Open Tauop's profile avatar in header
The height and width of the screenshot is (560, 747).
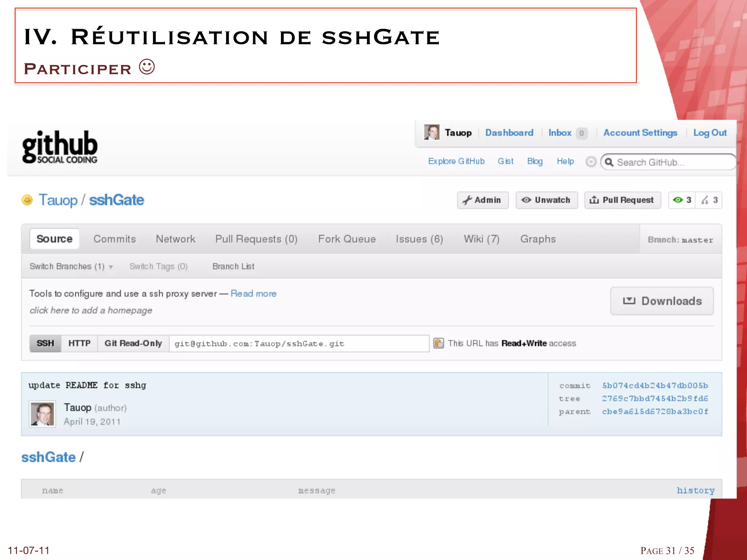tap(431, 132)
